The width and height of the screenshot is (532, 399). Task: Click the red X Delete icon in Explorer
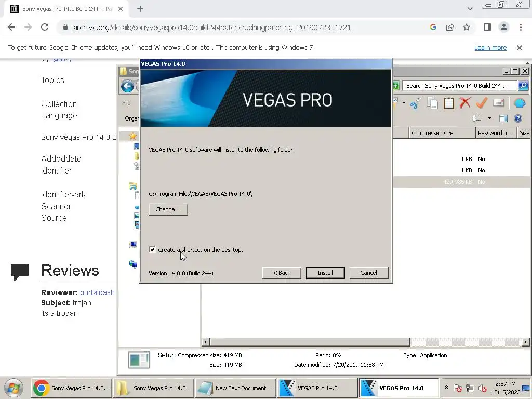pos(465,102)
